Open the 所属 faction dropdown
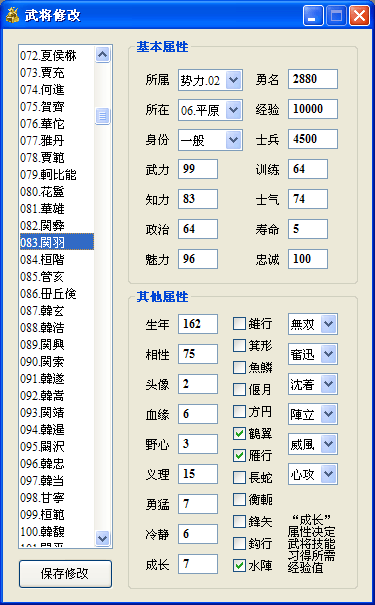Viewport: 375px width, 605px height. tap(234, 80)
